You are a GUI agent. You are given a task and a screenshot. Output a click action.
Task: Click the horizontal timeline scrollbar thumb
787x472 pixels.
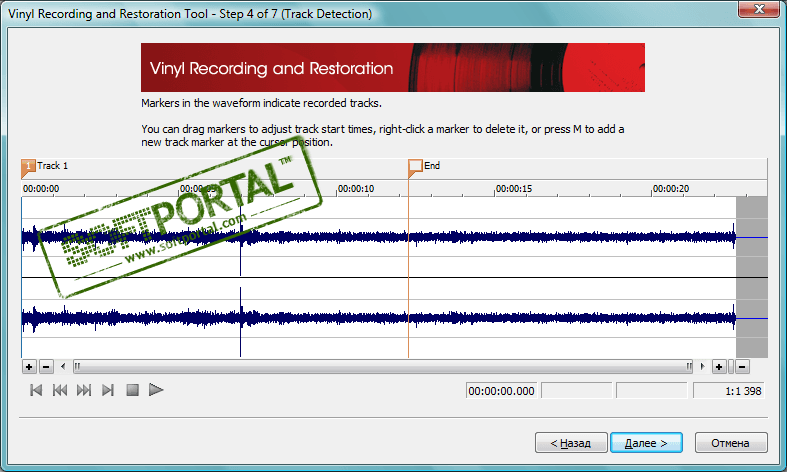pos(383,367)
